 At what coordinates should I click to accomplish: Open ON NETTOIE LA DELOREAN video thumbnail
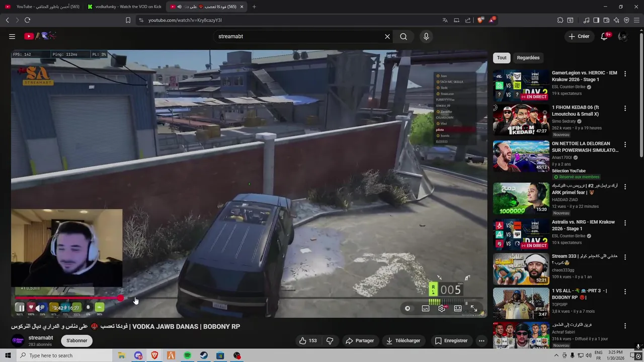tap(521, 156)
